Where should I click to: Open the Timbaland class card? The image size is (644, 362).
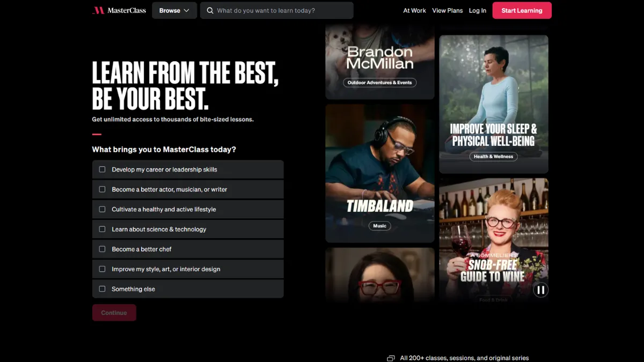pyautogui.click(x=380, y=173)
